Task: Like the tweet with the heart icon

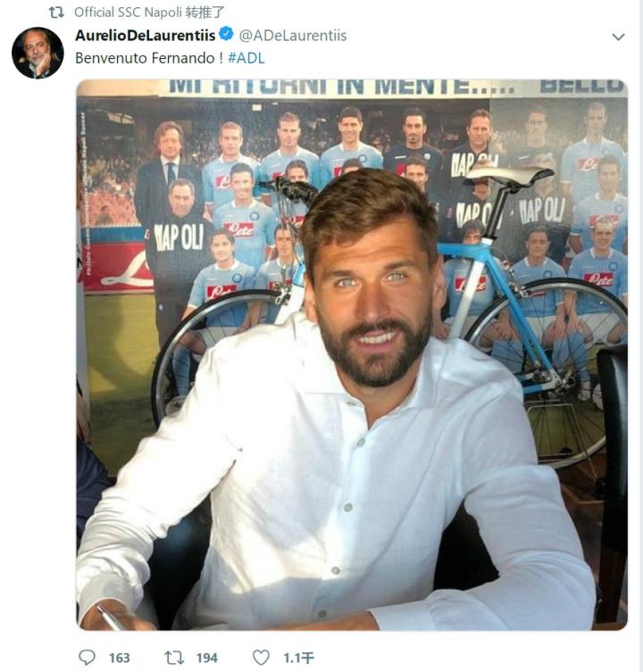Action: tap(261, 658)
